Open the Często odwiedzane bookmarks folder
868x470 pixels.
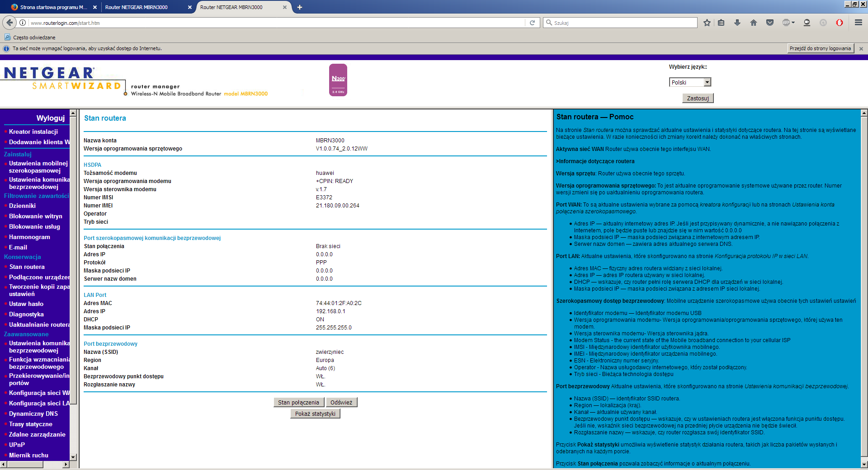[x=30, y=38]
